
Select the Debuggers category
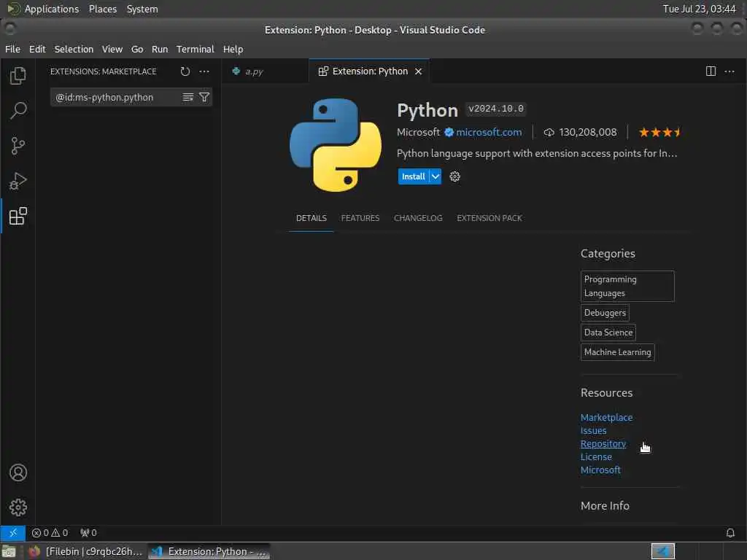(x=605, y=313)
